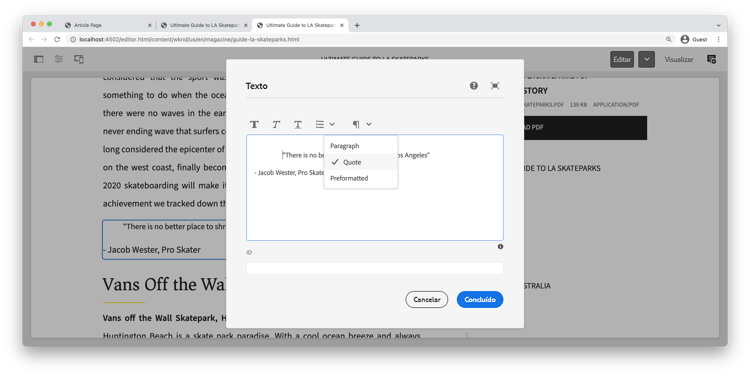Open the browser three-dot menu
The height and width of the screenshot is (376, 750).
pos(718,39)
